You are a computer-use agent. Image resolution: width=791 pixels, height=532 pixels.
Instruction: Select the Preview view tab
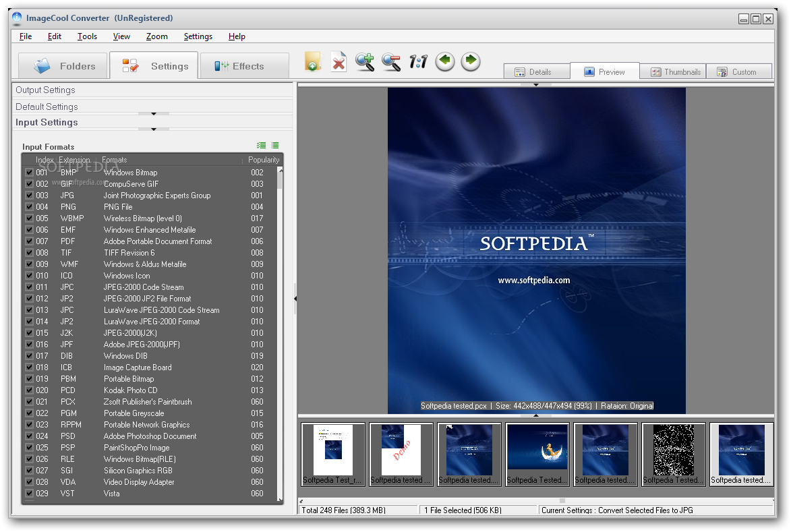(605, 71)
